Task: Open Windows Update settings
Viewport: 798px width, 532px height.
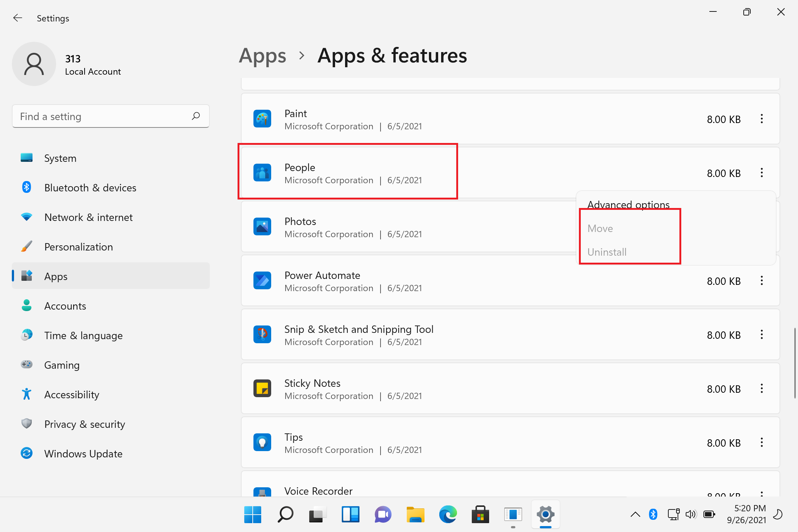Action: (x=111, y=454)
